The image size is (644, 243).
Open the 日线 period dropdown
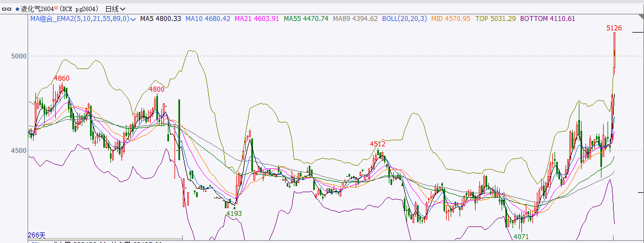(x=115, y=9)
